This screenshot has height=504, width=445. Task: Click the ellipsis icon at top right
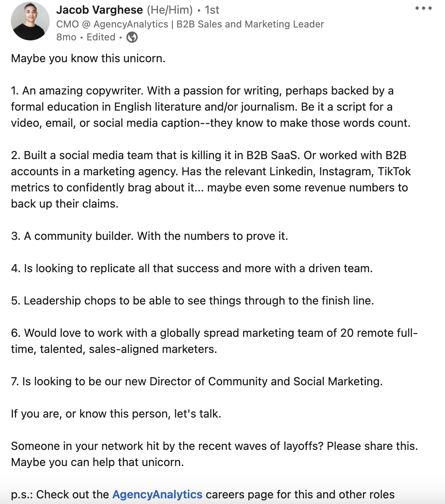pos(422,7)
